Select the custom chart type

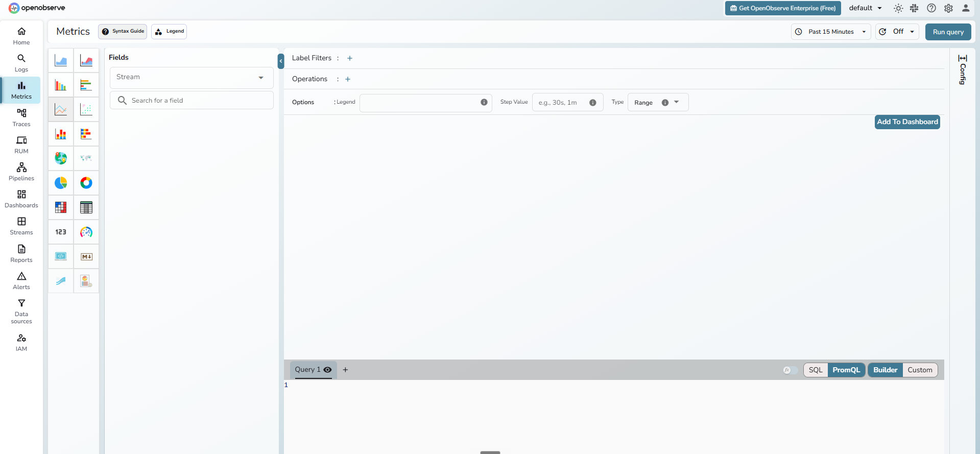[86, 281]
